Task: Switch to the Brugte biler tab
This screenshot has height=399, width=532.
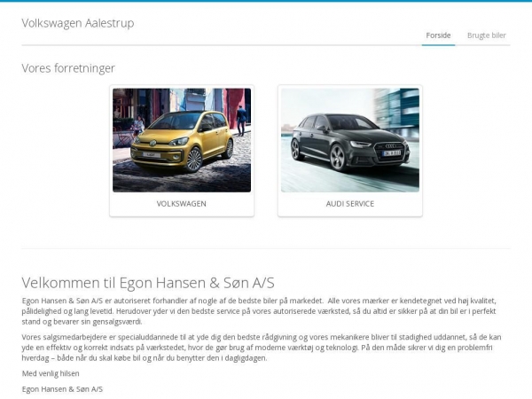Action: [x=486, y=35]
